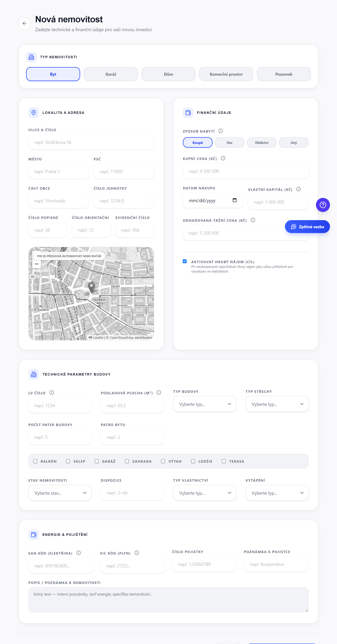This screenshot has width=337, height=644.
Task: Open the Leaflet attribution link
Action: click(x=96, y=338)
